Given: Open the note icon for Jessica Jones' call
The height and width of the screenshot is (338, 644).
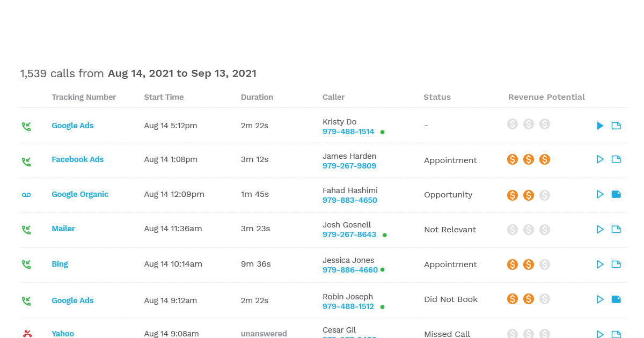Looking at the screenshot, I should coord(616,264).
